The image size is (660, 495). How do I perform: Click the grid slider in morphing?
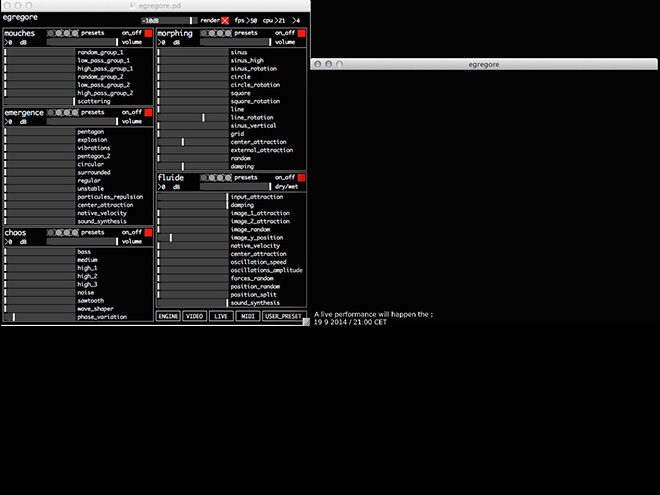click(193, 134)
